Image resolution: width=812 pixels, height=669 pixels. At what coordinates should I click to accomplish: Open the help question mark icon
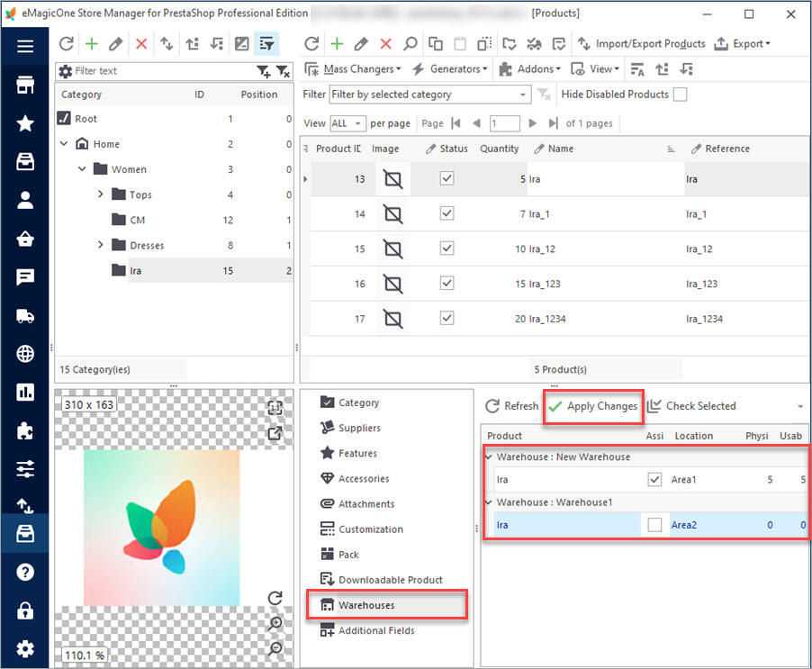click(x=25, y=572)
